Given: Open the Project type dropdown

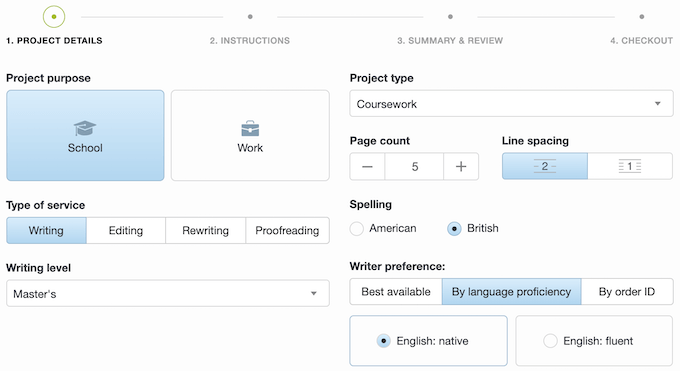Looking at the screenshot, I should (x=511, y=104).
